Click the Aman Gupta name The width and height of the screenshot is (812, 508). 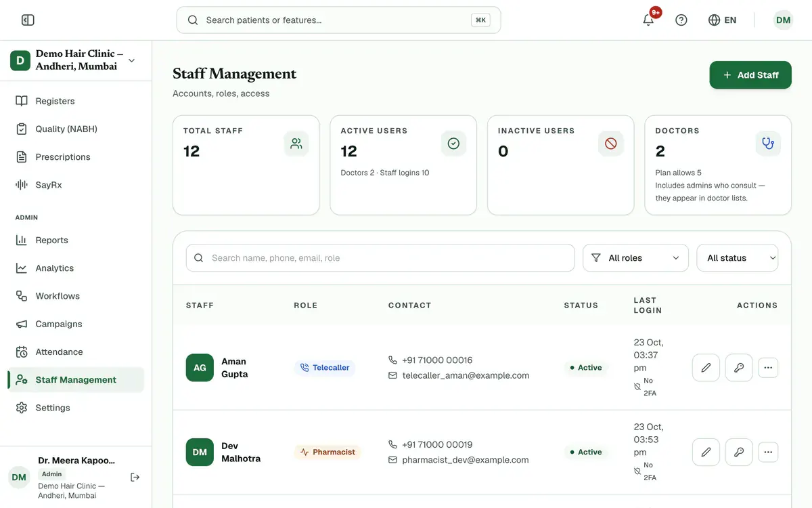point(235,368)
